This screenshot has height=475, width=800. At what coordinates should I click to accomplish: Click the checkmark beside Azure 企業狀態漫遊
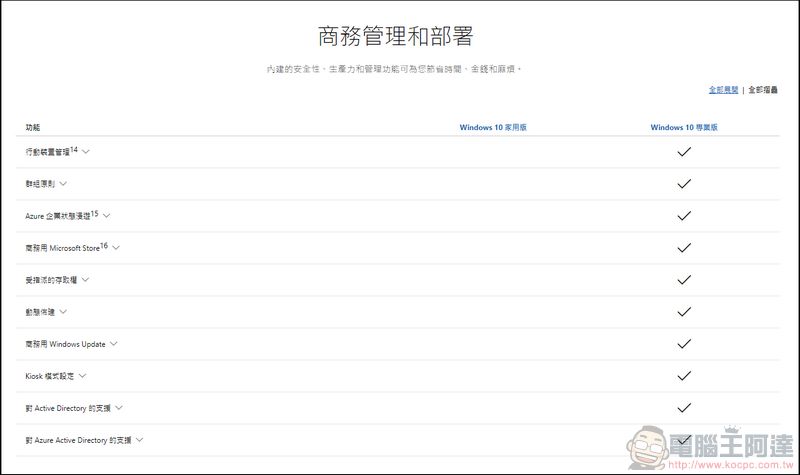point(684,216)
